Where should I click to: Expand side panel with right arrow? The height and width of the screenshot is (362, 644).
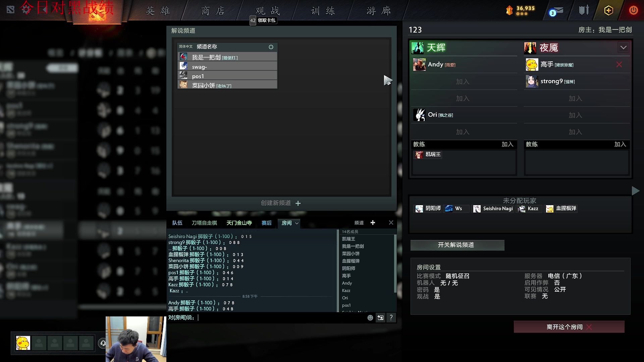pos(635,191)
